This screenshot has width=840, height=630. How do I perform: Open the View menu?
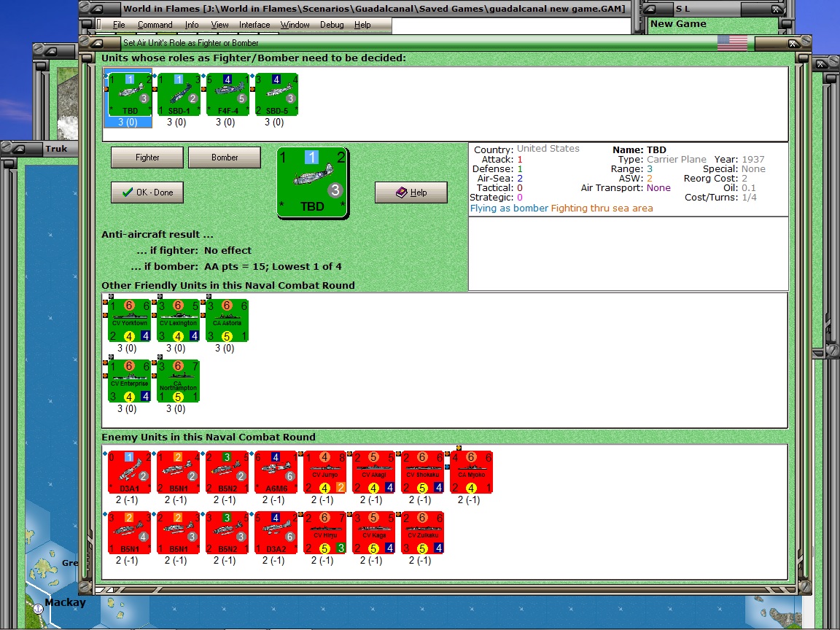click(219, 25)
